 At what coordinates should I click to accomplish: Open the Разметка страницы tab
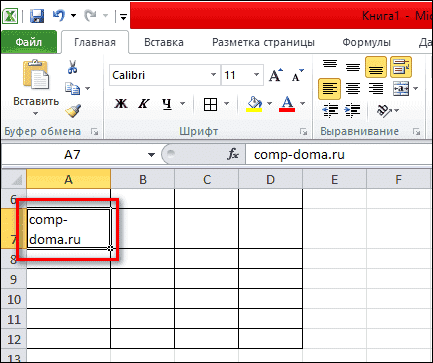pyautogui.click(x=263, y=42)
